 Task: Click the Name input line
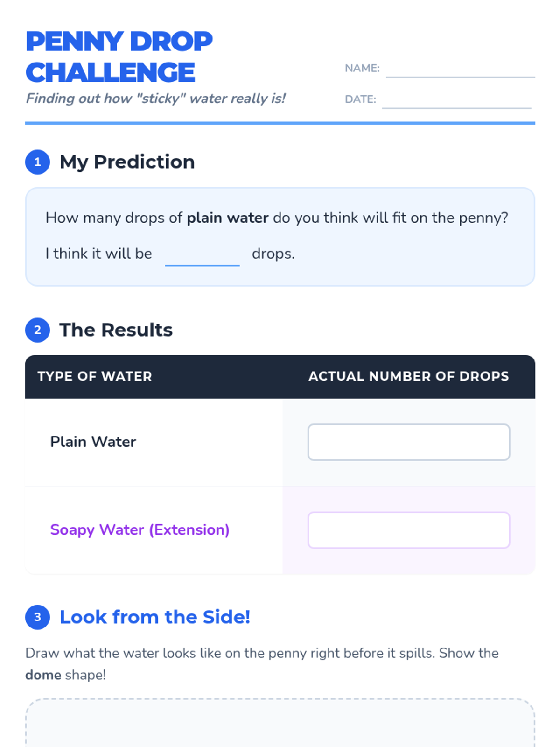[460, 70]
